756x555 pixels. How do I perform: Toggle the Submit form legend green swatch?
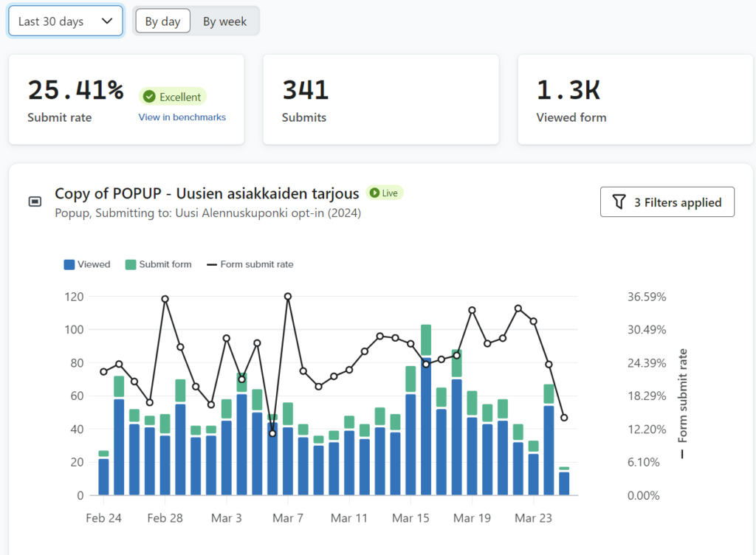[131, 264]
